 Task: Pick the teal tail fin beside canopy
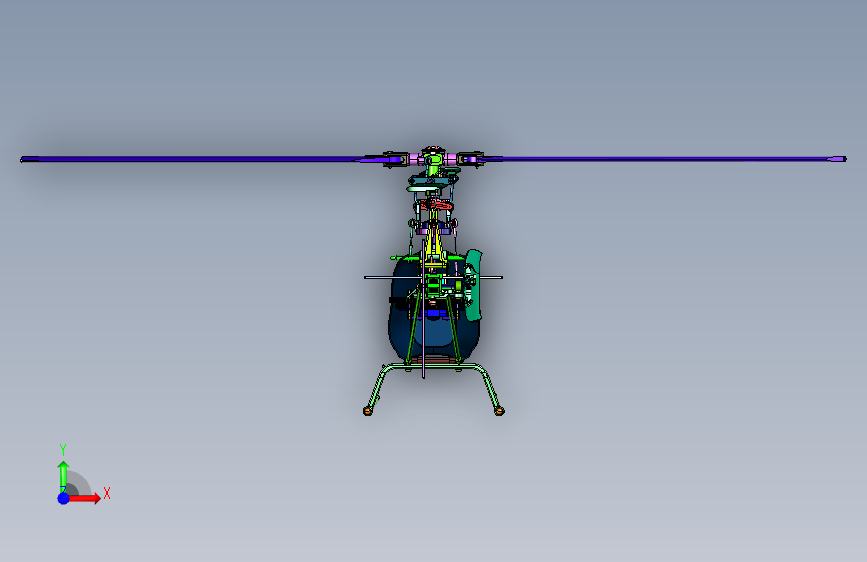click(473, 285)
